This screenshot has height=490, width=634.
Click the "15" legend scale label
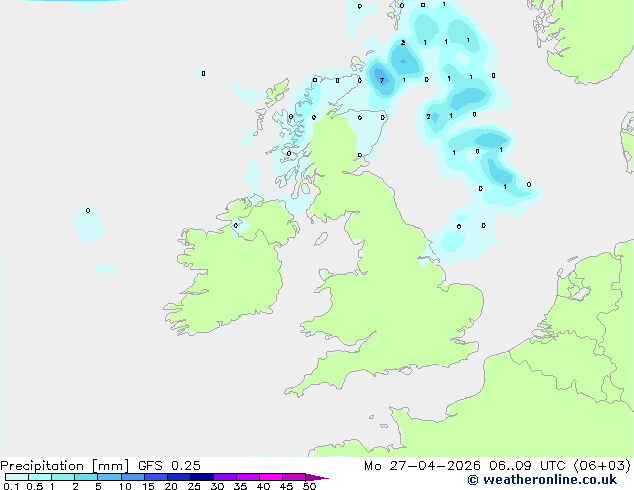(x=148, y=486)
